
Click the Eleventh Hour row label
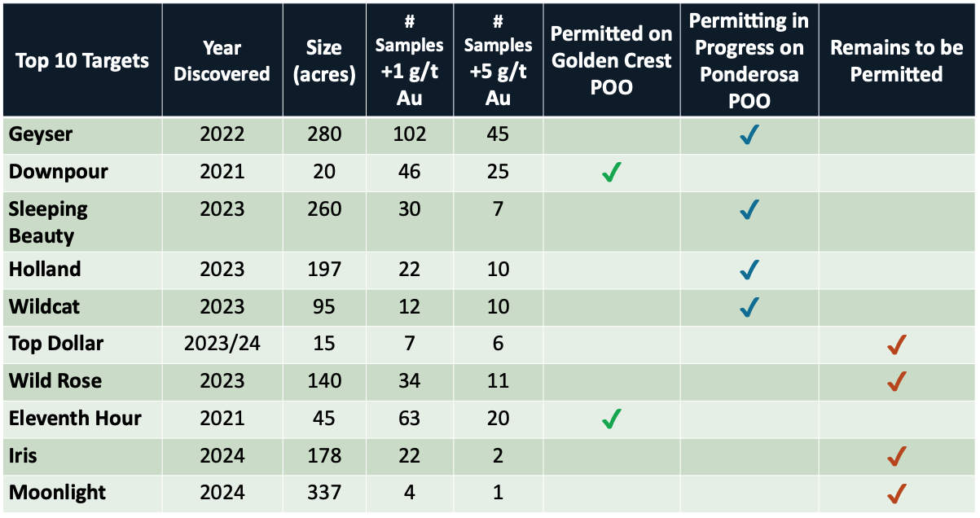[75, 419]
